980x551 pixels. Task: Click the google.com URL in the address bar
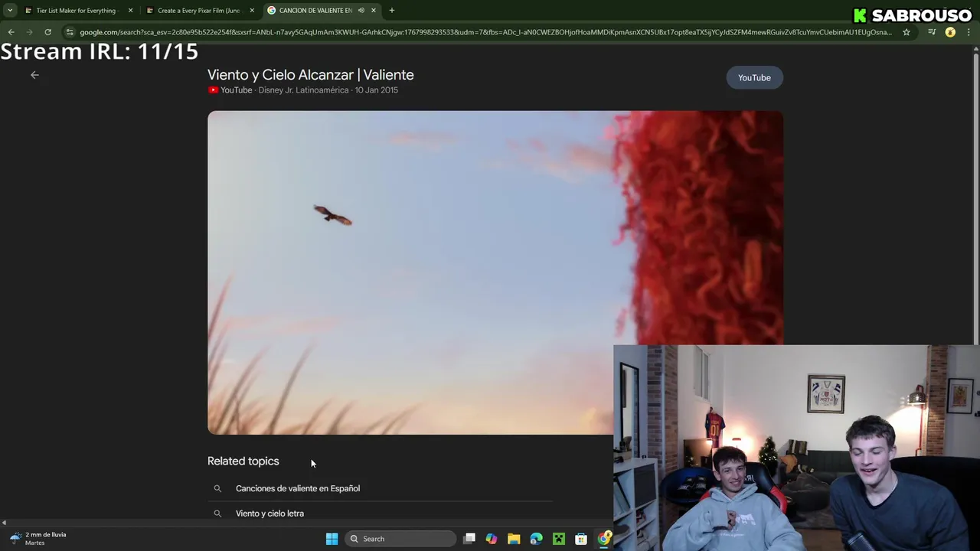(485, 32)
